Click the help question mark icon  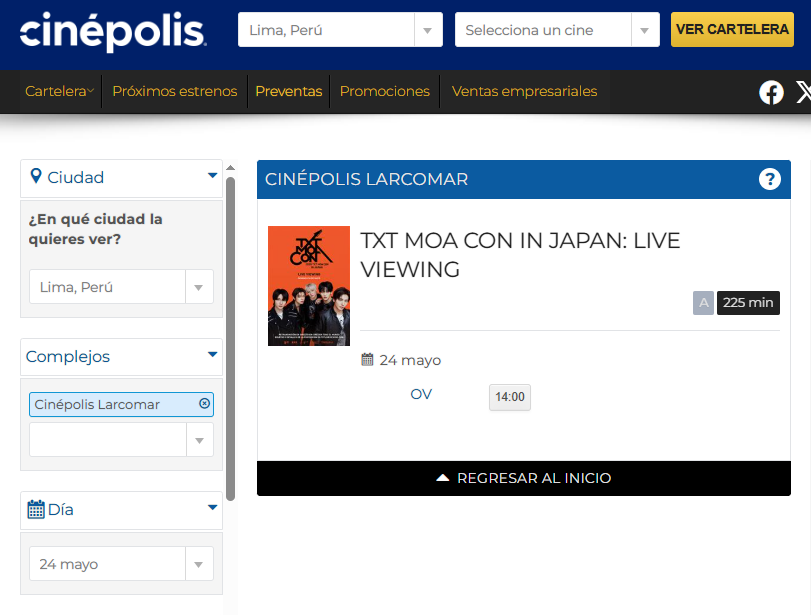770,179
